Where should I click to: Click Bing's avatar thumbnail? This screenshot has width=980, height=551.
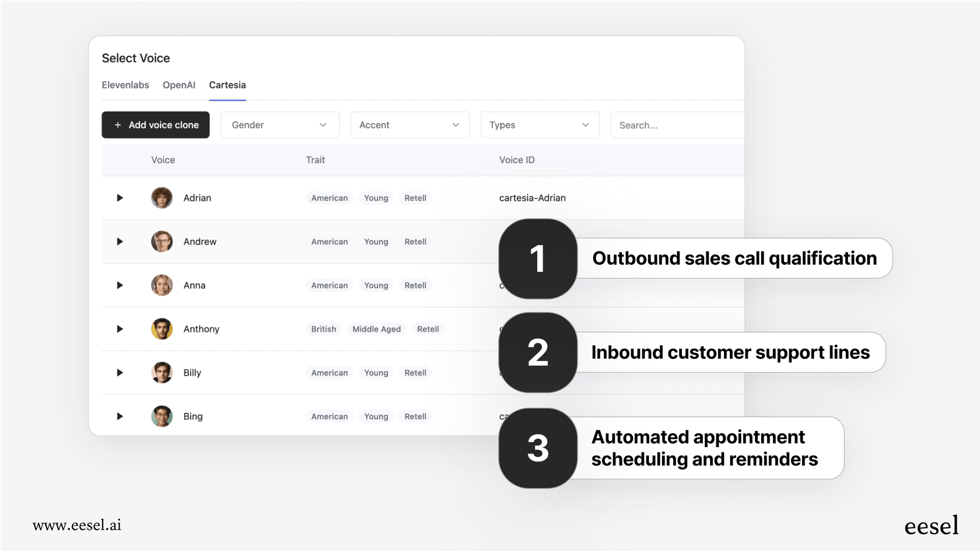click(162, 417)
